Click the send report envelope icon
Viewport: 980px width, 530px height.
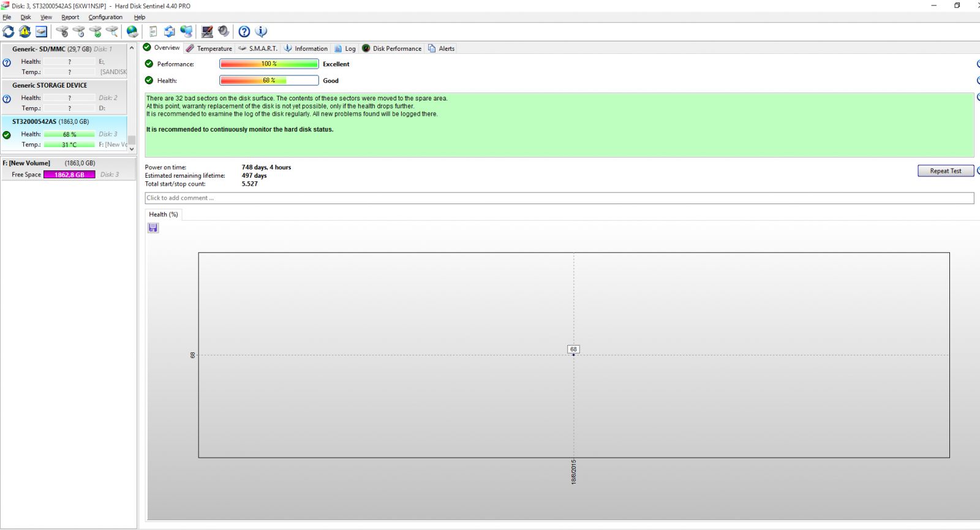tap(170, 31)
